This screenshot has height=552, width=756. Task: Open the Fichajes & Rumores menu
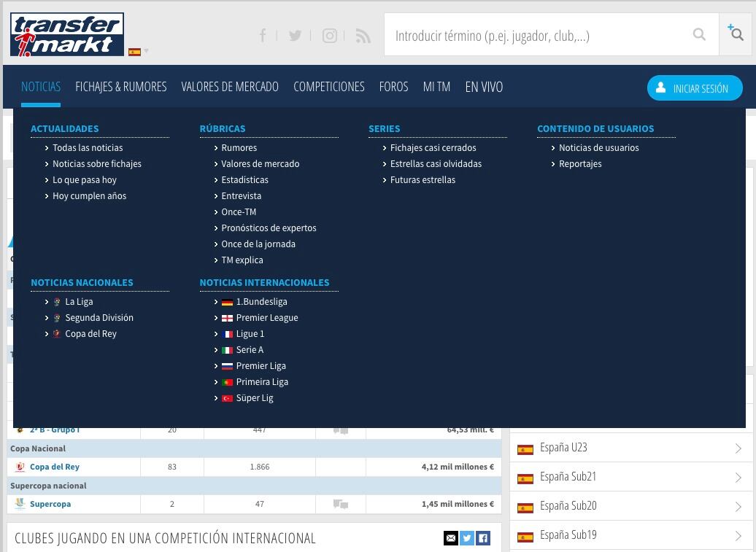click(120, 87)
